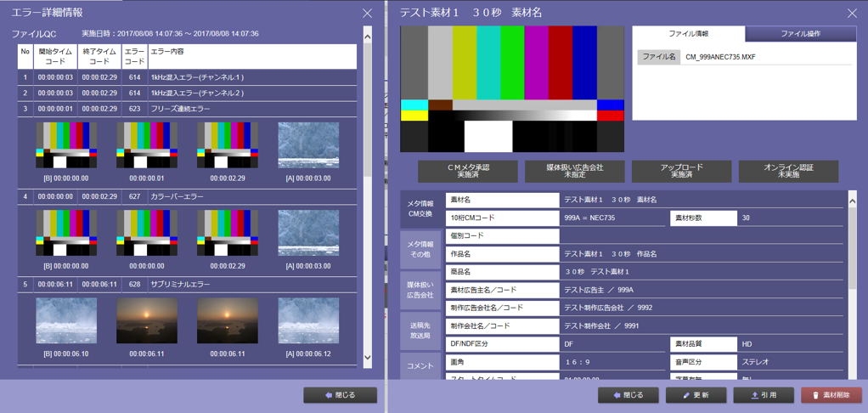Delete material via 素材削除 trash button
The width and height of the screenshot is (868, 413).
click(x=831, y=395)
